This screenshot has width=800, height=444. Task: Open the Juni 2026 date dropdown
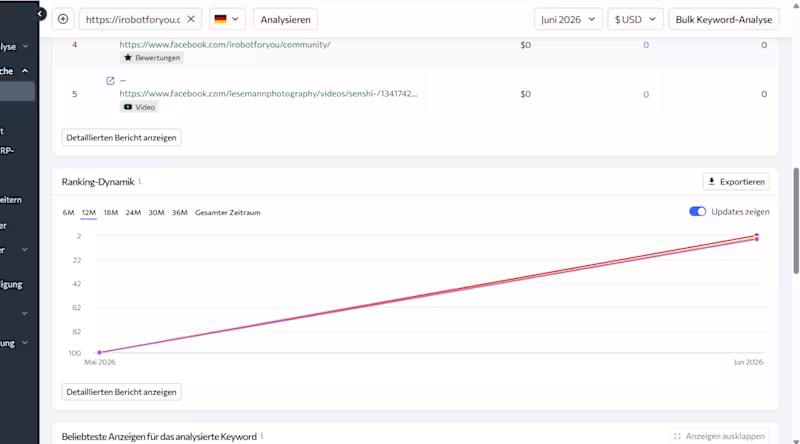tap(568, 19)
